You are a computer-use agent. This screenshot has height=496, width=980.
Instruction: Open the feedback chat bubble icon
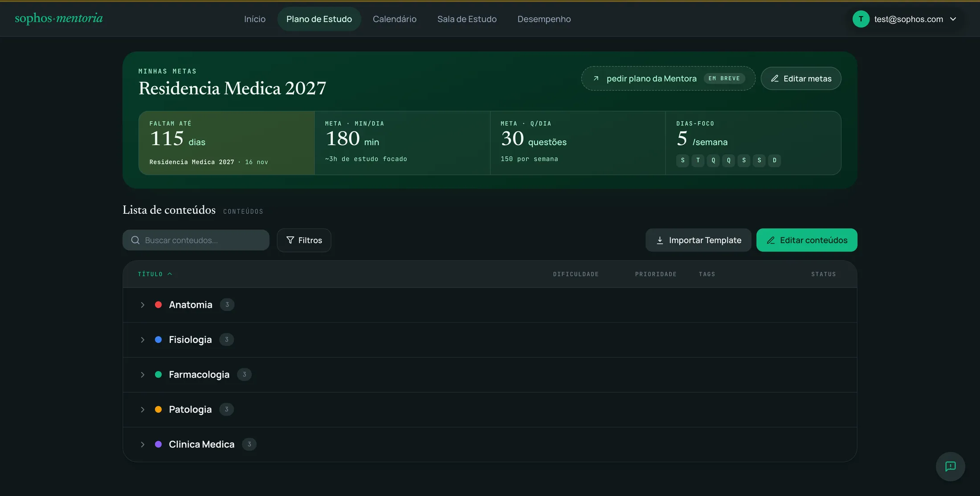pyautogui.click(x=950, y=466)
